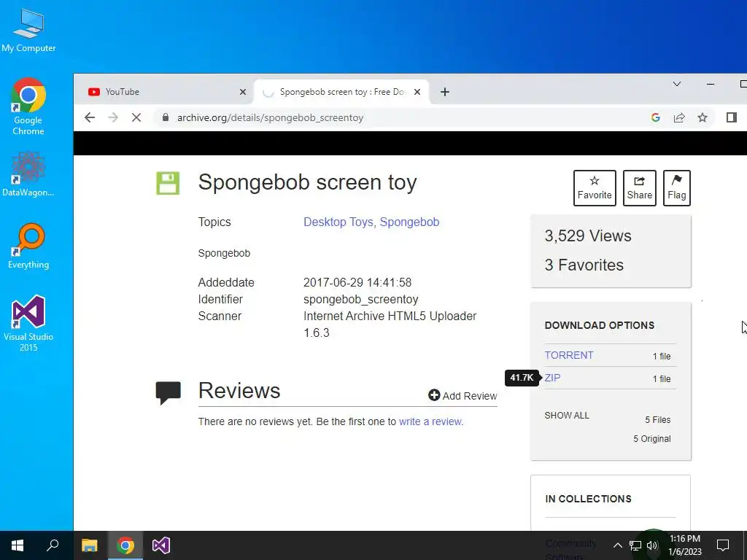
Task: Open the Desktop Toys topic link
Action: 338,222
